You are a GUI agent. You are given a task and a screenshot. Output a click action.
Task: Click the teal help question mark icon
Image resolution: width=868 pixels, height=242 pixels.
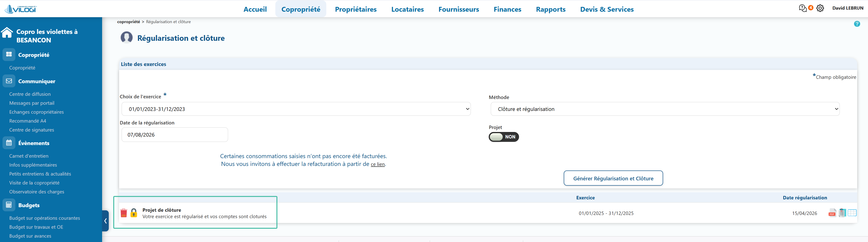click(857, 24)
